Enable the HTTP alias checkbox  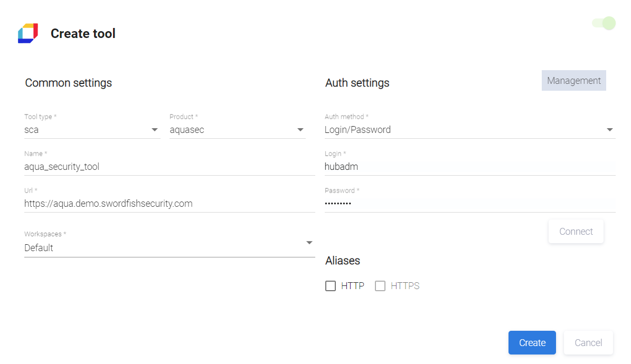tap(331, 286)
